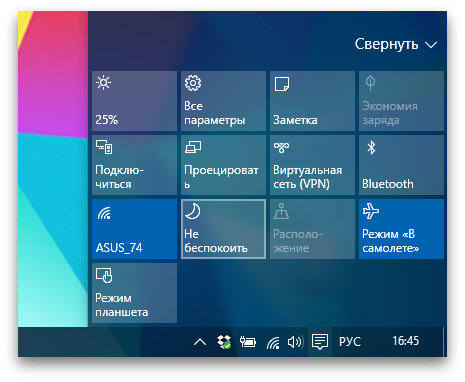Toggle the ASUS_74 Wi-Fi tile
This screenshot has height=382, width=465.
tap(134, 229)
